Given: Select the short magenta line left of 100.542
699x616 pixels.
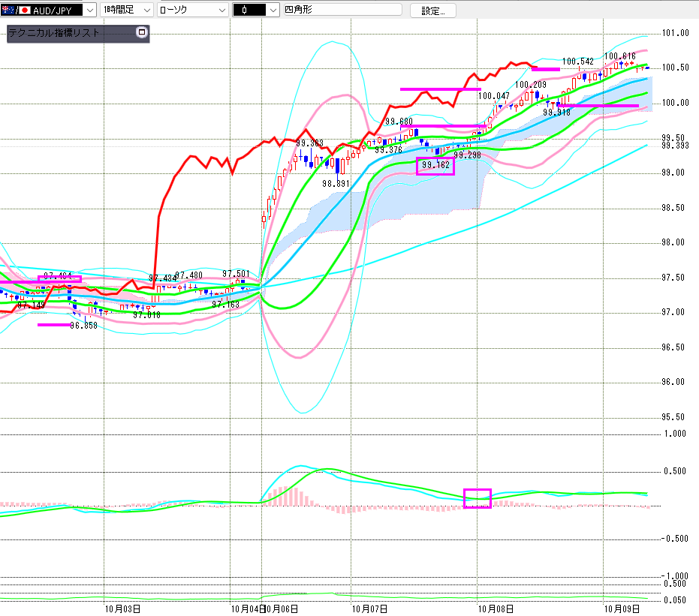Looking at the screenshot, I should [x=546, y=69].
